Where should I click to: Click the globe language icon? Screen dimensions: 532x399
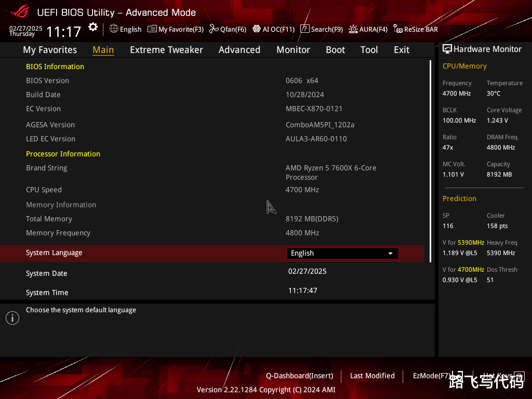pyautogui.click(x=114, y=29)
